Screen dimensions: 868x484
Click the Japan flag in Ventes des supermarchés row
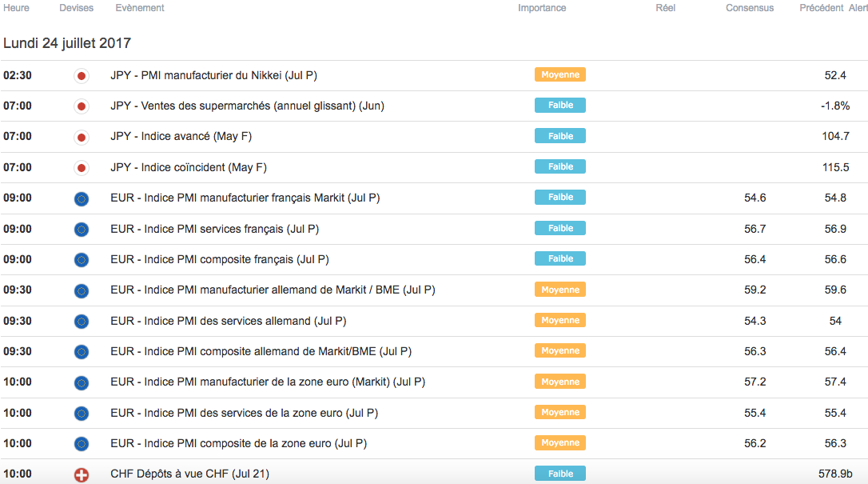[81, 106]
